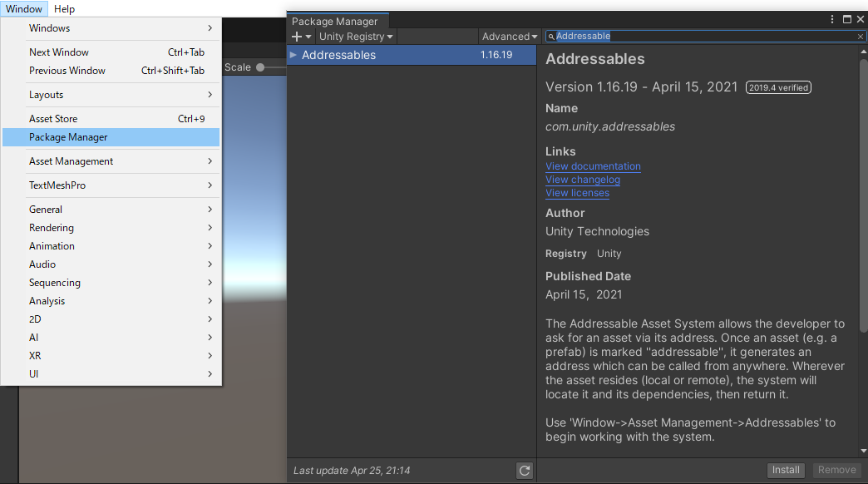Maximize the Package Manager window

pyautogui.click(x=847, y=18)
